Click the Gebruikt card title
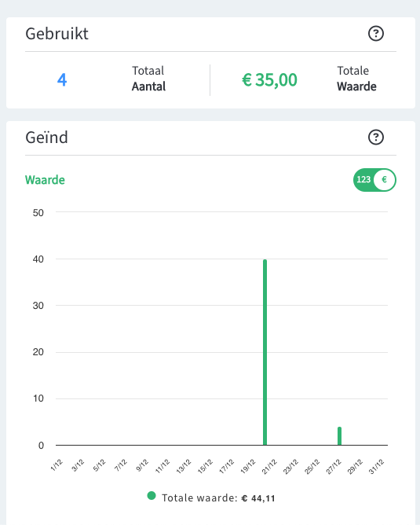Screen dimensions: 420x525 [x=57, y=34]
